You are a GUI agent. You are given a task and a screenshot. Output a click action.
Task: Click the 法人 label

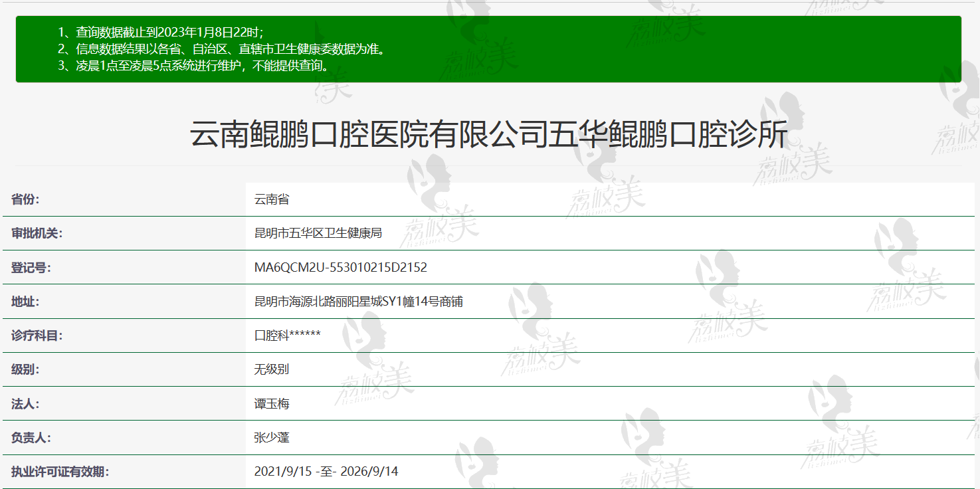coord(25,403)
